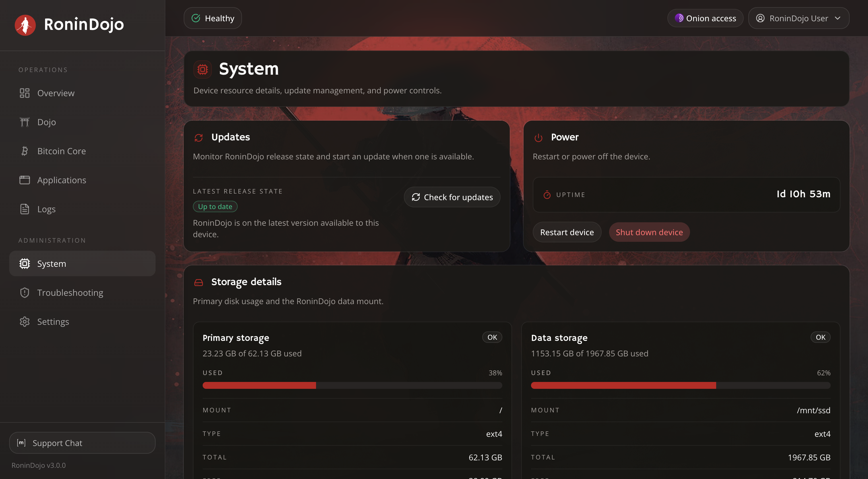Click the OK badge on Data storage
Viewport: 868px width, 479px height.
pos(820,337)
